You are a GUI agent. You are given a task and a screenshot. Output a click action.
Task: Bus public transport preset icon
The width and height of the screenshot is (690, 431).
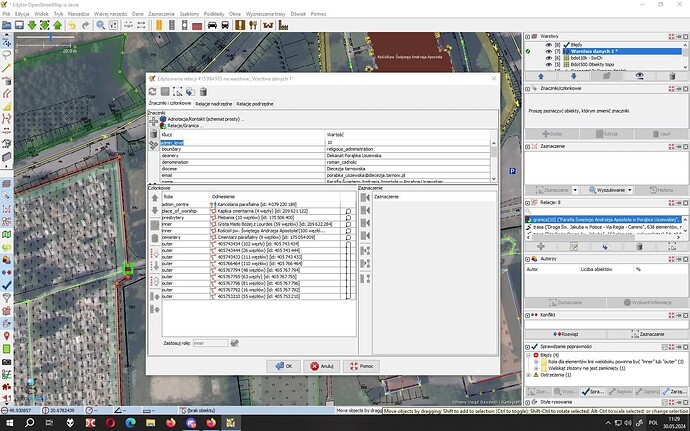click(225, 25)
